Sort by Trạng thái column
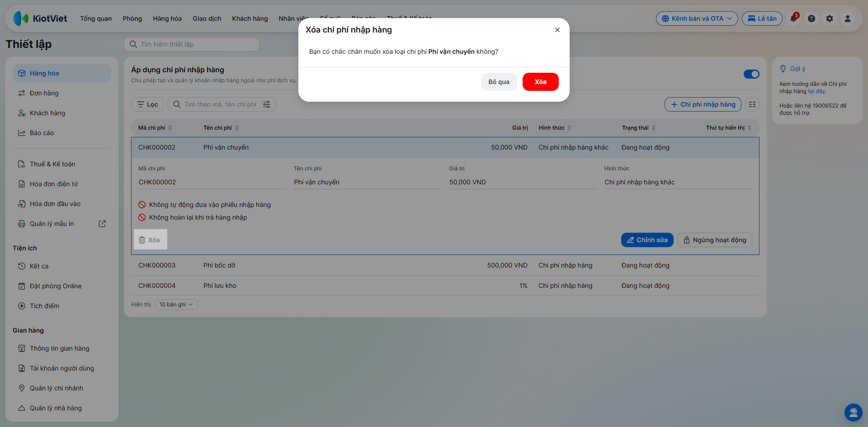The image size is (868, 427). (639, 128)
